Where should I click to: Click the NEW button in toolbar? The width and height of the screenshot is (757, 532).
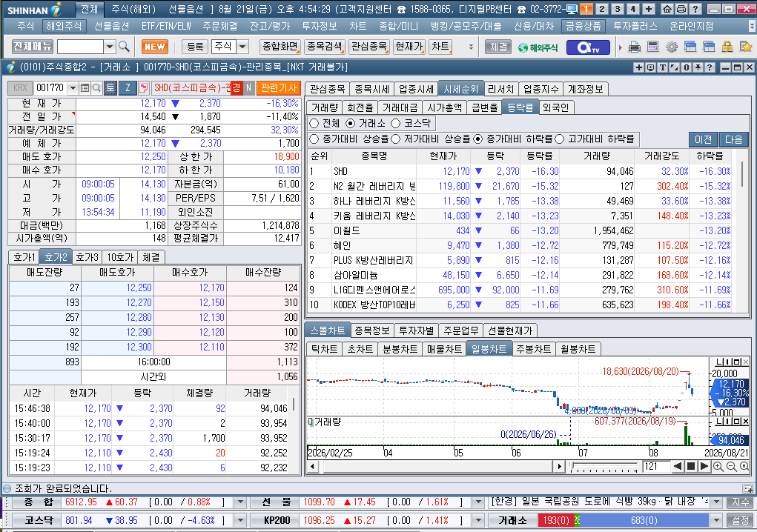[154, 47]
